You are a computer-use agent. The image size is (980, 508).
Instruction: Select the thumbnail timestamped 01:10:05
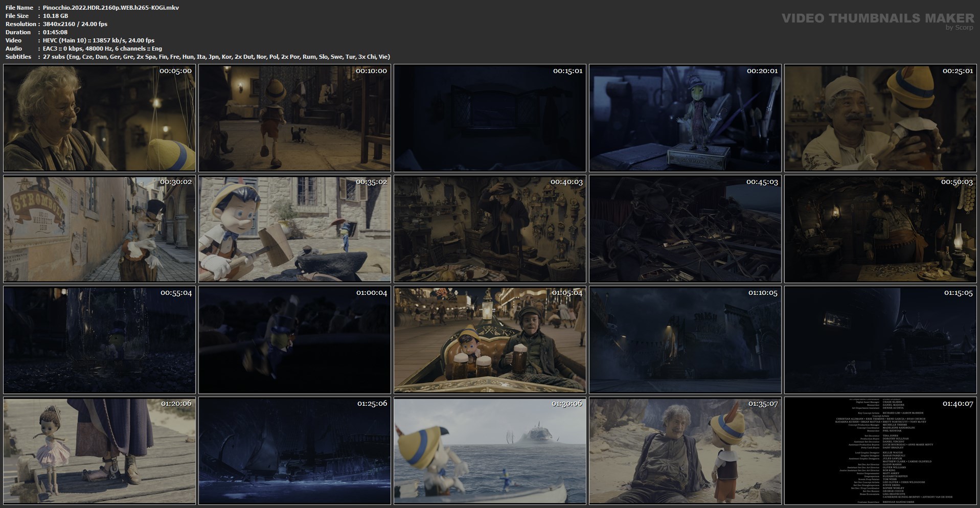click(x=685, y=340)
